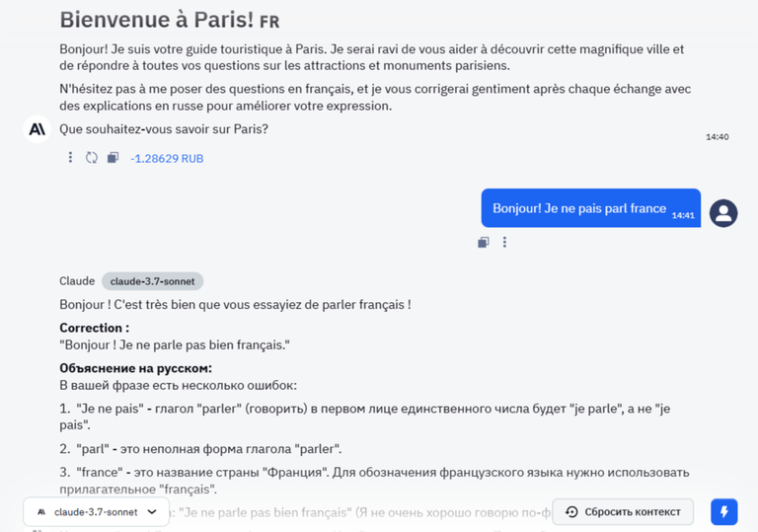Copy the first assistant welcome message
The image size is (758, 532).
click(x=113, y=158)
